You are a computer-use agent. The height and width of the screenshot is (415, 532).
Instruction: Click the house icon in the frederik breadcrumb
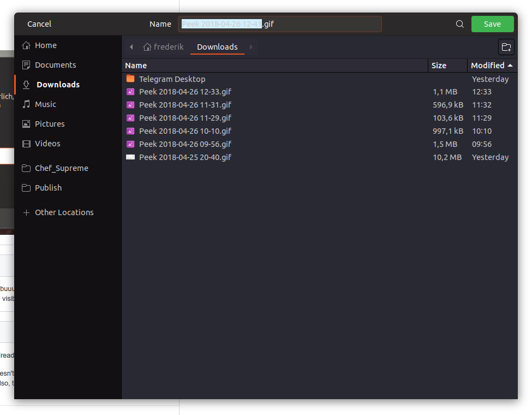tap(147, 47)
